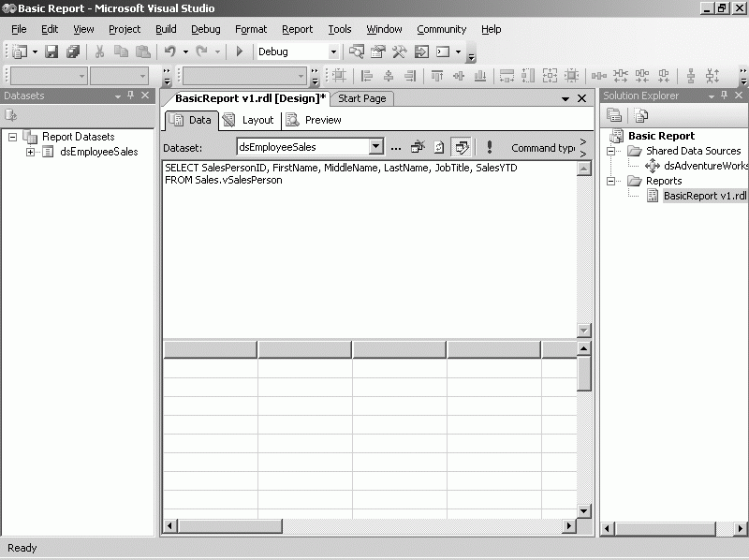Click the Delete Dataset icon

click(x=418, y=147)
